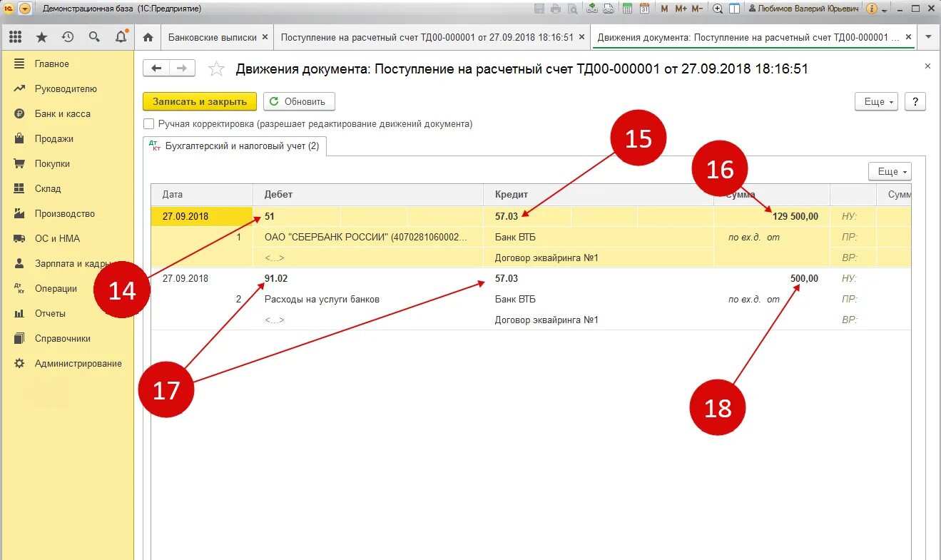
Task: Close the form with the X below tabs
Action: tap(927, 66)
